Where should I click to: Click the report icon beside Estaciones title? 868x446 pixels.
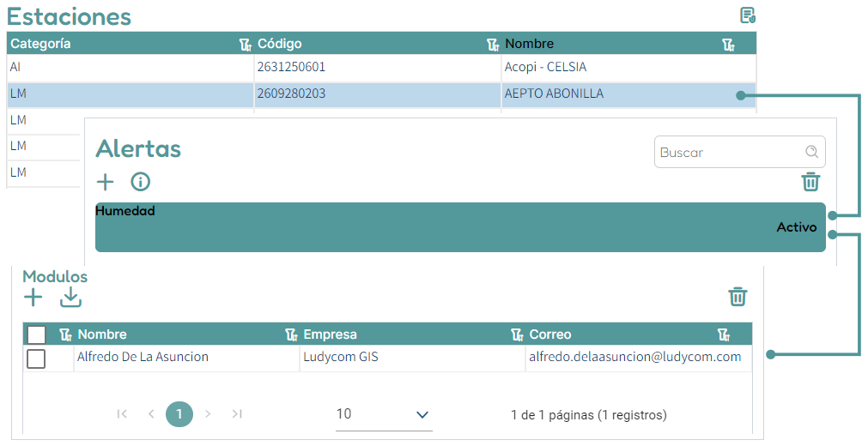747,15
